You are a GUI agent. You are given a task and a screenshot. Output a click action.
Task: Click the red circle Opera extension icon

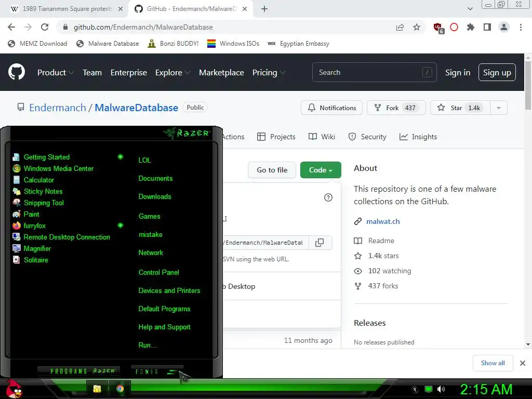click(x=454, y=27)
